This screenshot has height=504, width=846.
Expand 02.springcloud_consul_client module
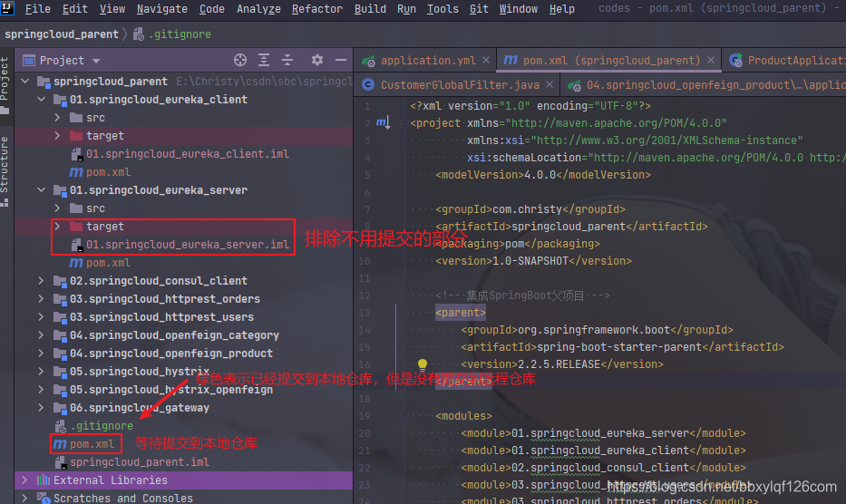tap(42, 281)
